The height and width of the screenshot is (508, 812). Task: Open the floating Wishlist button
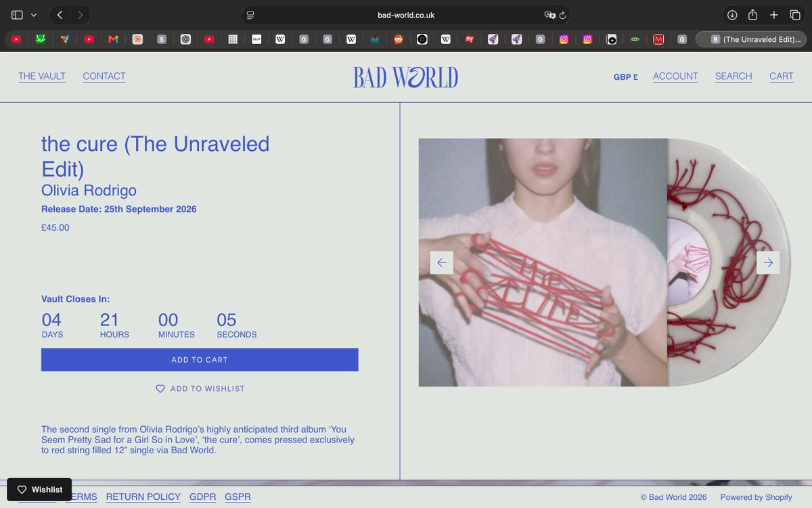pyautogui.click(x=39, y=489)
